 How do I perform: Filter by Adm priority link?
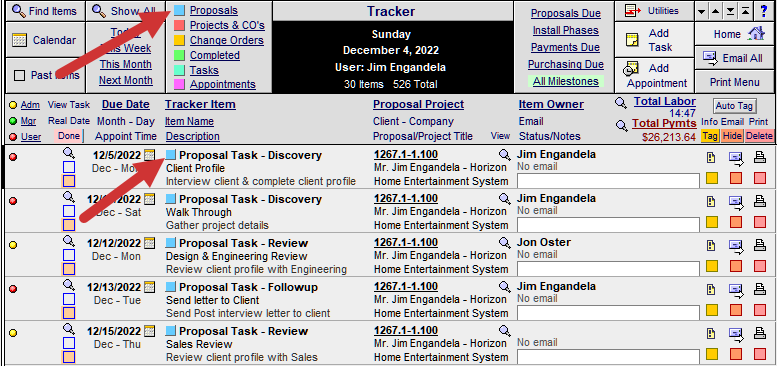click(30, 105)
